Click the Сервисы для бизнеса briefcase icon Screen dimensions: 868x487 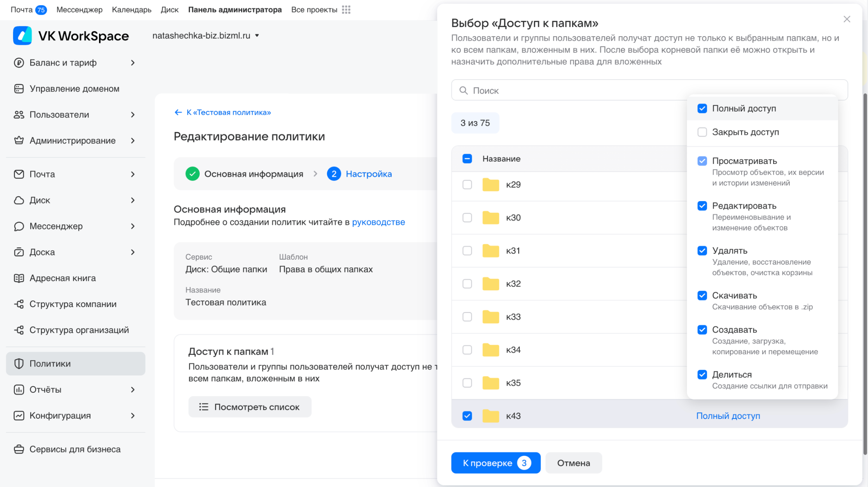pyautogui.click(x=19, y=449)
